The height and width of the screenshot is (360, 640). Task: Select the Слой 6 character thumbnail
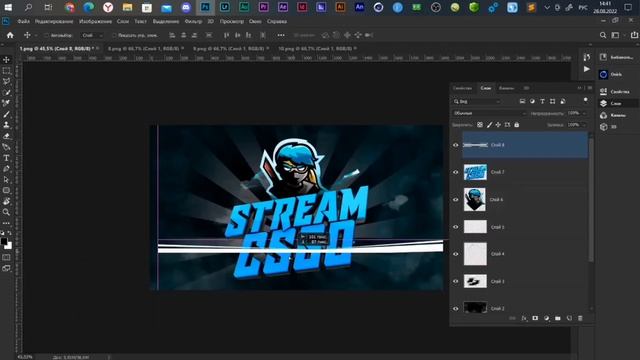[475, 200]
